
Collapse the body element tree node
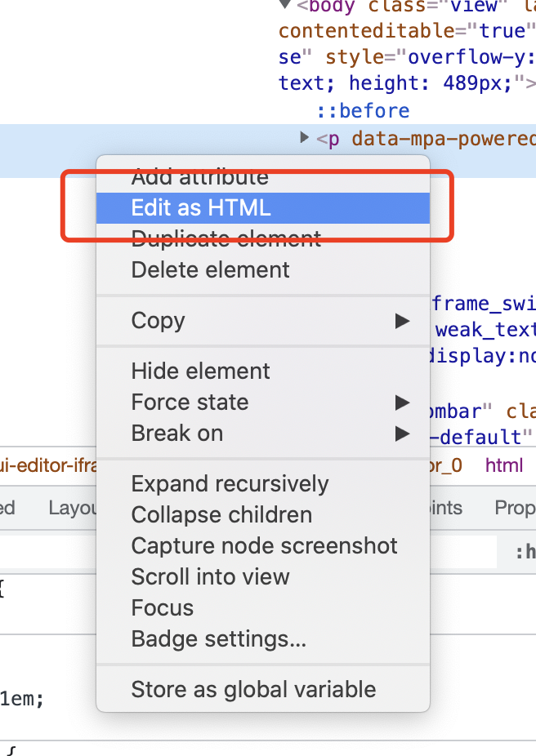(x=285, y=5)
